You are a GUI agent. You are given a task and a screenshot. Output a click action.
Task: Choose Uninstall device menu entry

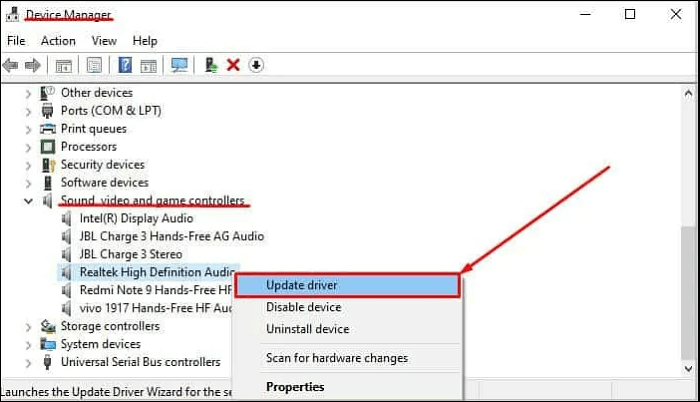point(308,329)
